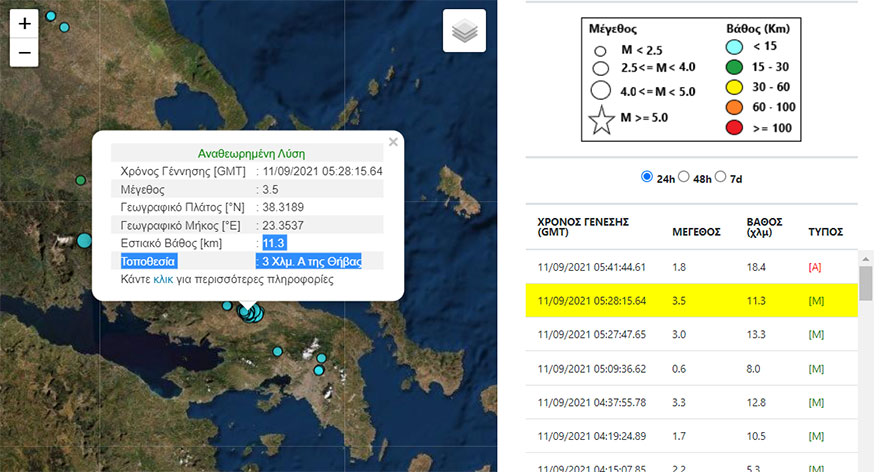Select the 7d time range
The width and height of the screenshot is (880, 472).
point(723,177)
